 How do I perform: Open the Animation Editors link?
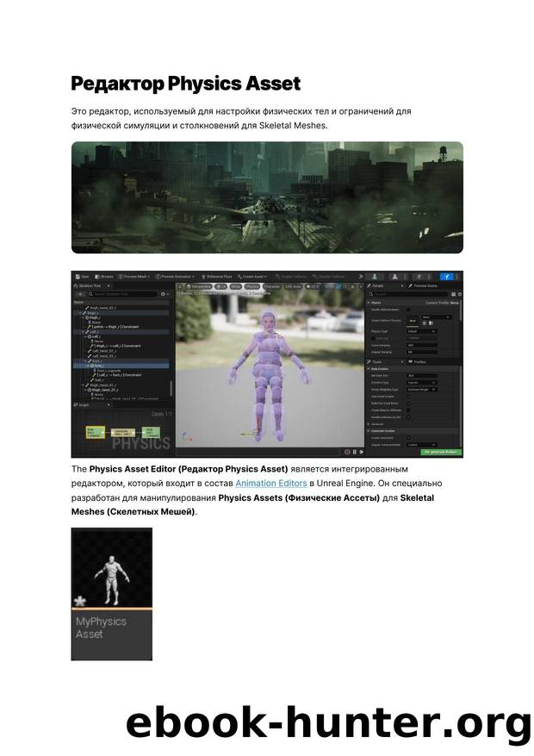click(271, 483)
